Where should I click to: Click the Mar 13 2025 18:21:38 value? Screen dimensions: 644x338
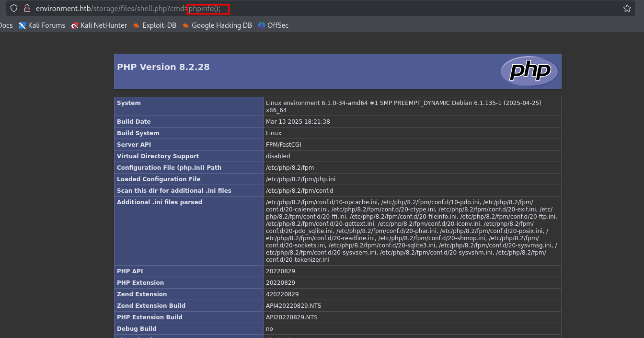click(298, 122)
